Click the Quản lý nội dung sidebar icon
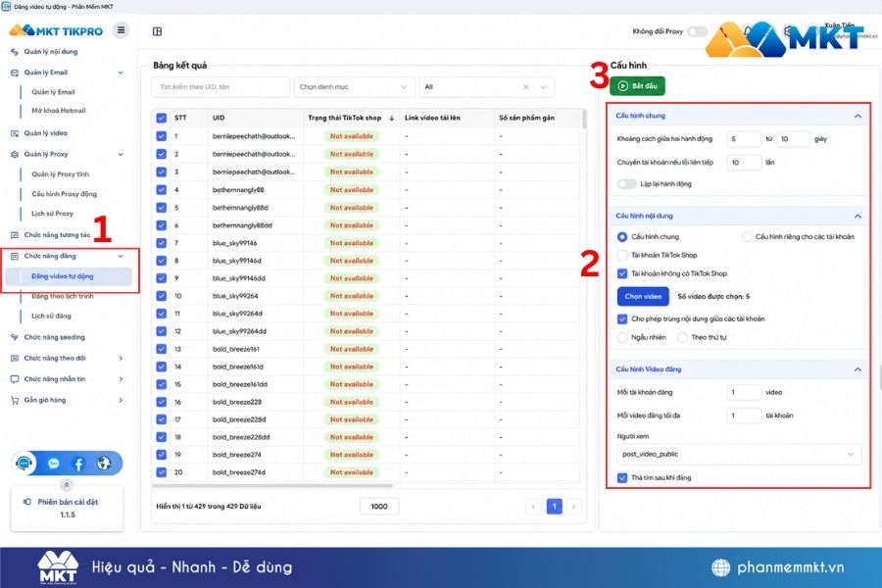This screenshot has height=588, width=882. [15, 52]
